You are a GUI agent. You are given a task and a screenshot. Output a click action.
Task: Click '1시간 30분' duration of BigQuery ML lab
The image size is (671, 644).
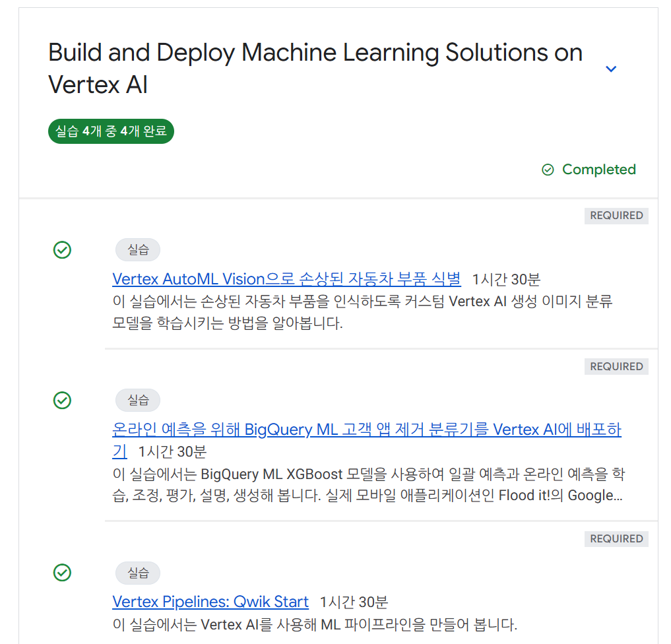[x=172, y=452]
